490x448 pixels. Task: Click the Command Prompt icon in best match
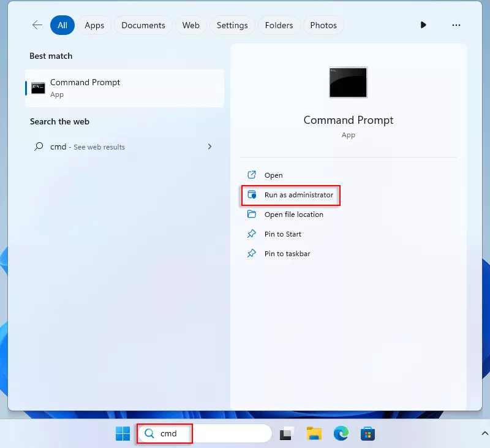pyautogui.click(x=38, y=88)
